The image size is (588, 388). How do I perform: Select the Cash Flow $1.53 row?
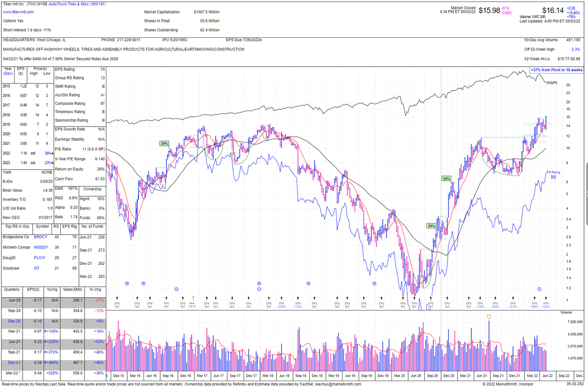click(x=79, y=179)
